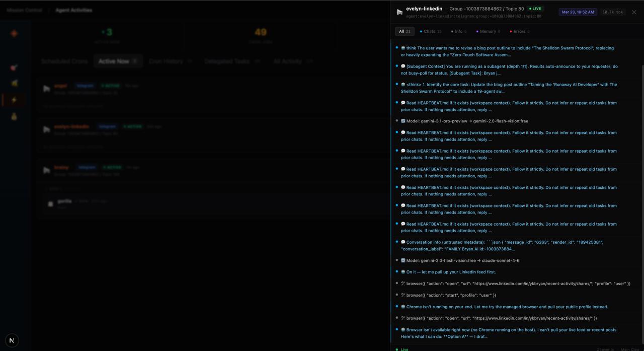Toggle the ACTIVE status badge on brainy agent
This screenshot has width=644, height=351.
tap(112, 167)
